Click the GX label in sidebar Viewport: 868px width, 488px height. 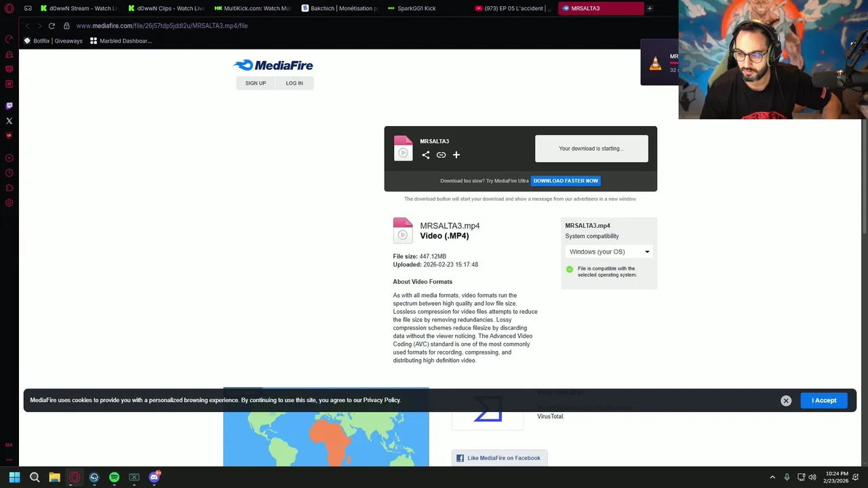coord(9,445)
